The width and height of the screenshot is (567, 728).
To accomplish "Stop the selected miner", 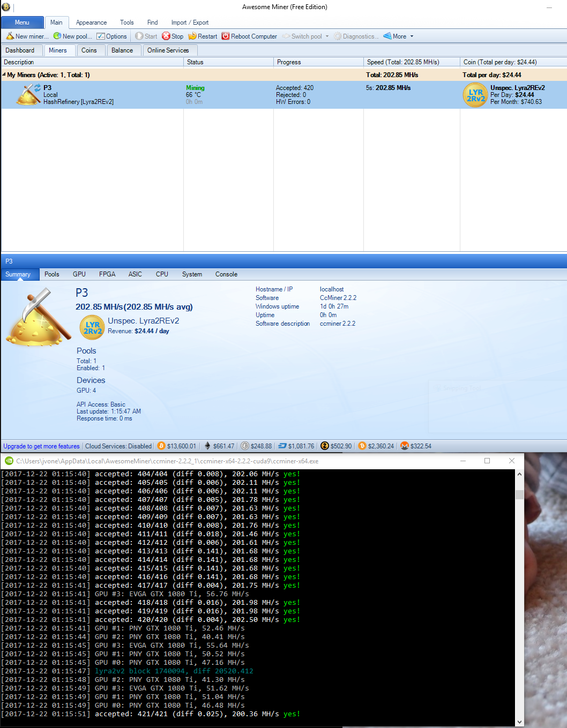I will click(x=173, y=36).
